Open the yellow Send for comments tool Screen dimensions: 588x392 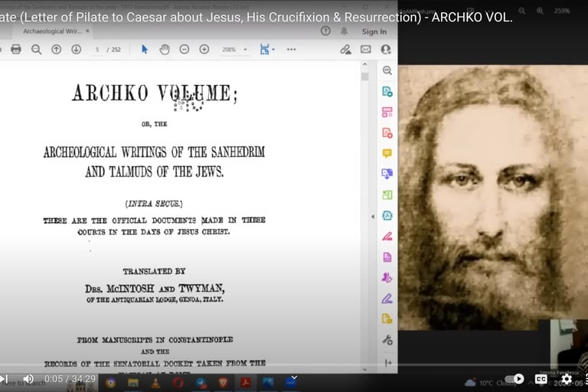point(387,318)
